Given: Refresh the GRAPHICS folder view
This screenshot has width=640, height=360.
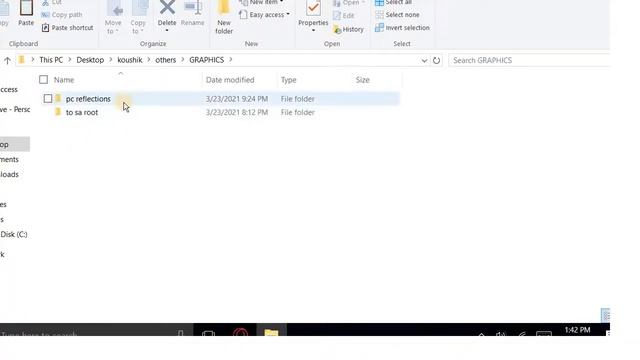Looking at the screenshot, I should point(436,60).
